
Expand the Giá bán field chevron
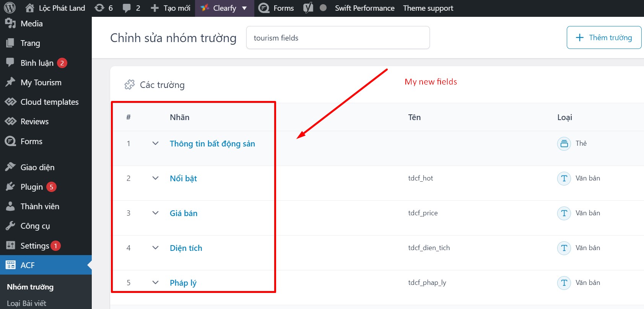[x=155, y=213]
